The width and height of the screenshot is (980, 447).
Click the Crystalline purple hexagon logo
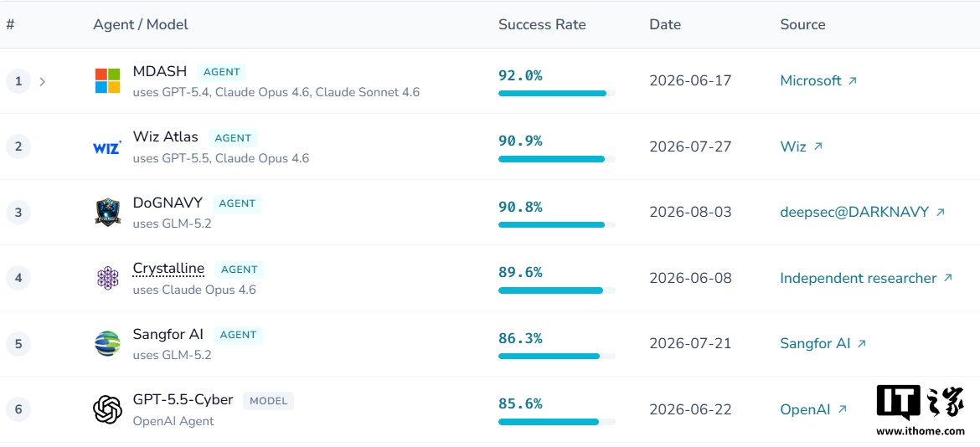pos(107,278)
